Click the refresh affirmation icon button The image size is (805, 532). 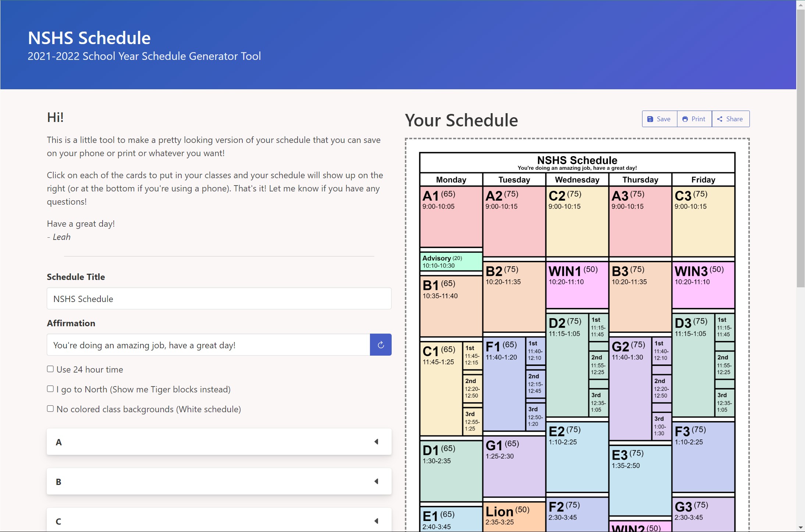(x=381, y=345)
